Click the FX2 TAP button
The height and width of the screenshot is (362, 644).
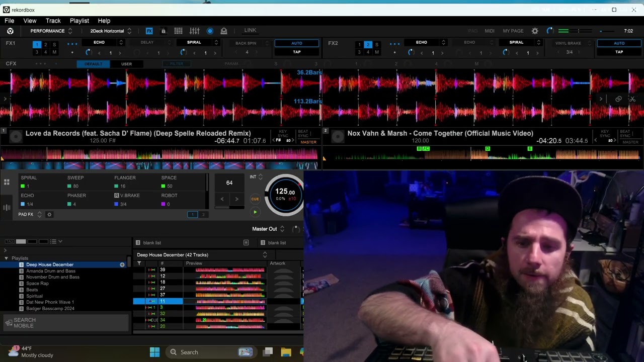619,52
